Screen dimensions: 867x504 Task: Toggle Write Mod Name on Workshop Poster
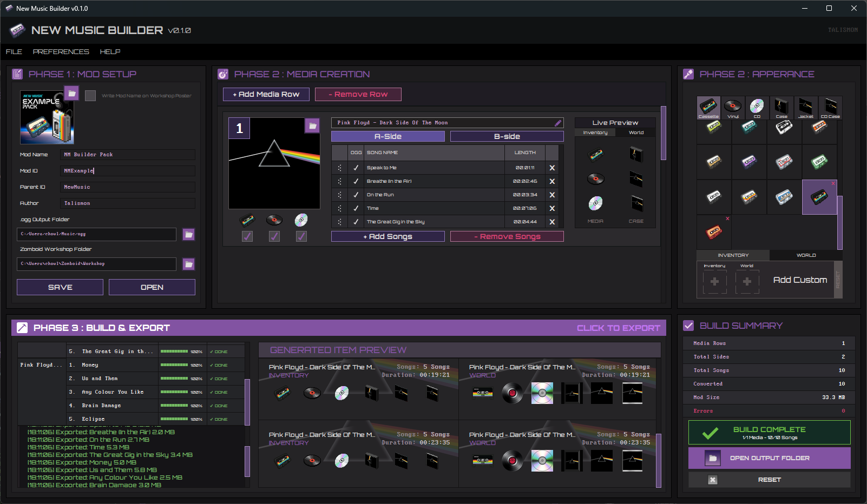click(x=90, y=96)
